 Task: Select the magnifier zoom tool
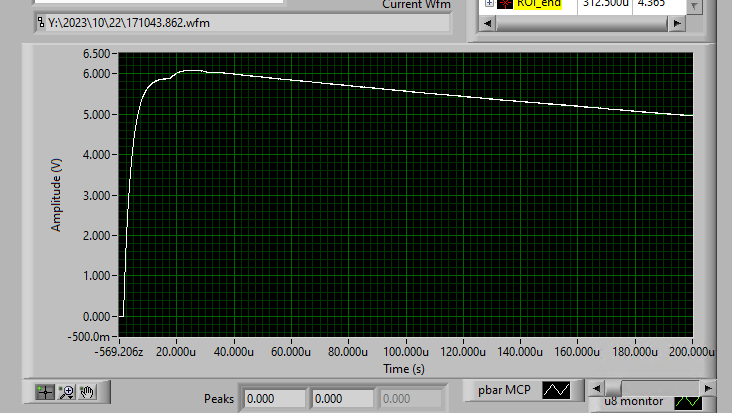tap(67, 392)
